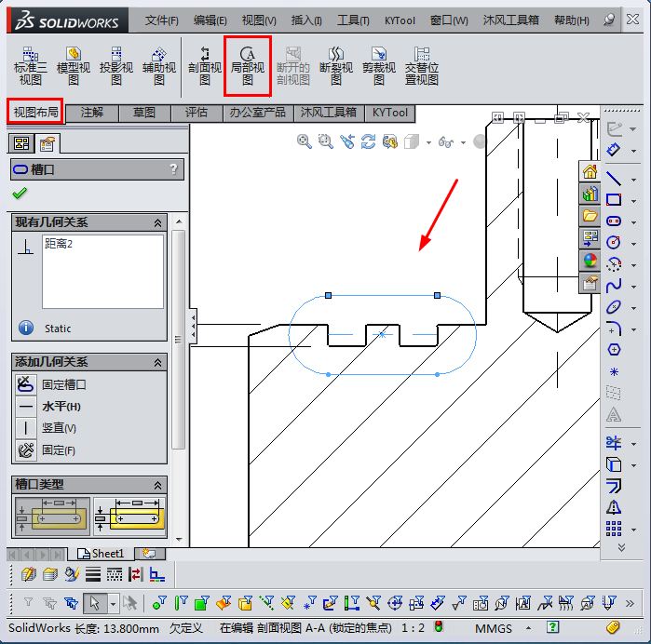The image size is (651, 644).
Task: Click the Spline sketch tool
Action: [614, 285]
